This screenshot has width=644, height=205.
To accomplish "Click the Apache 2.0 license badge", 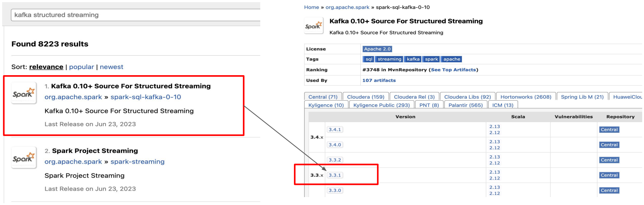I will click(377, 49).
